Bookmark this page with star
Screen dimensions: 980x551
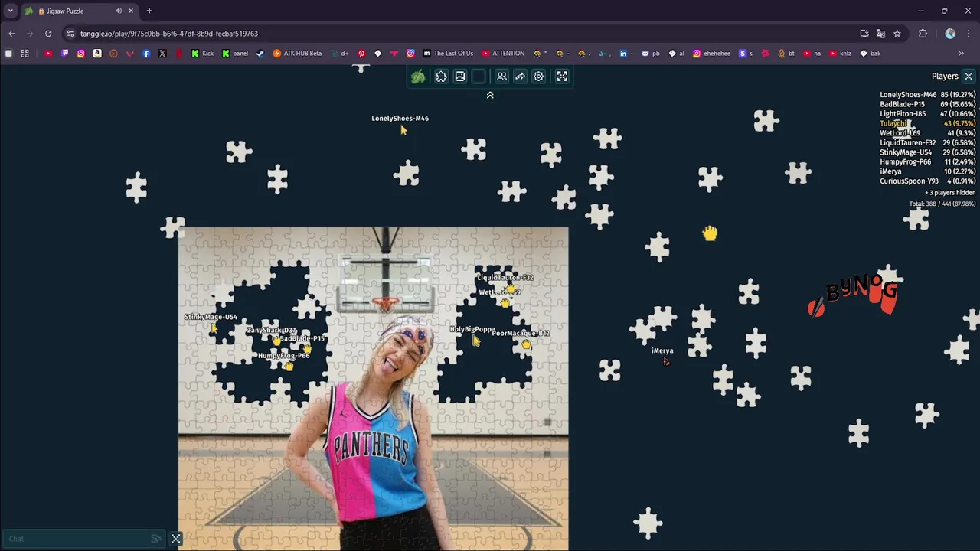tap(897, 34)
